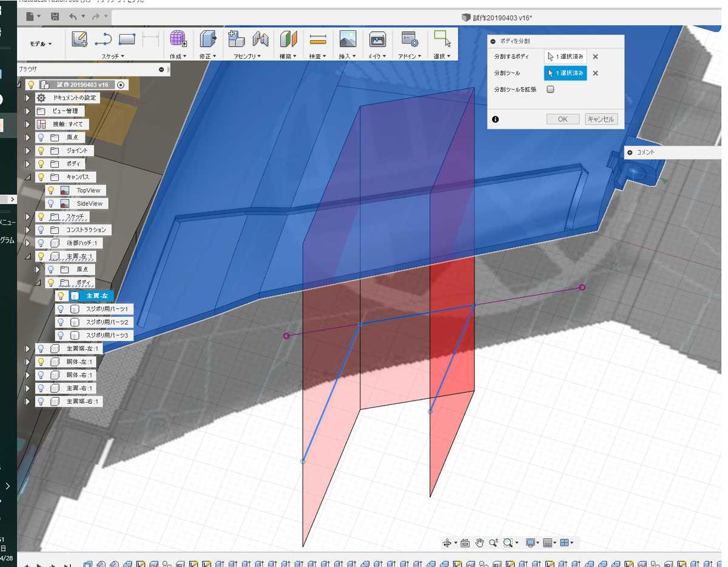Expand the ドキュメントの設定 tree node
The width and height of the screenshot is (728, 567).
[27, 98]
